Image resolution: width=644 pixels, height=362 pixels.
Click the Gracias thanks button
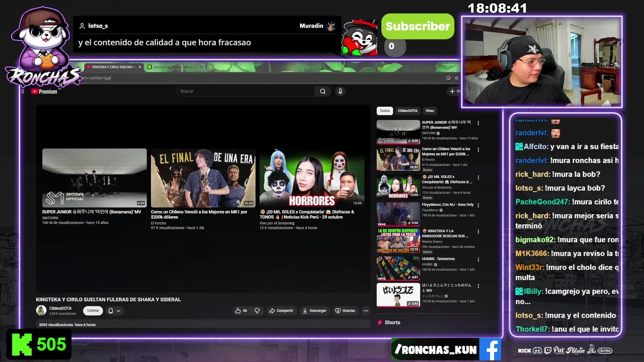(x=345, y=311)
